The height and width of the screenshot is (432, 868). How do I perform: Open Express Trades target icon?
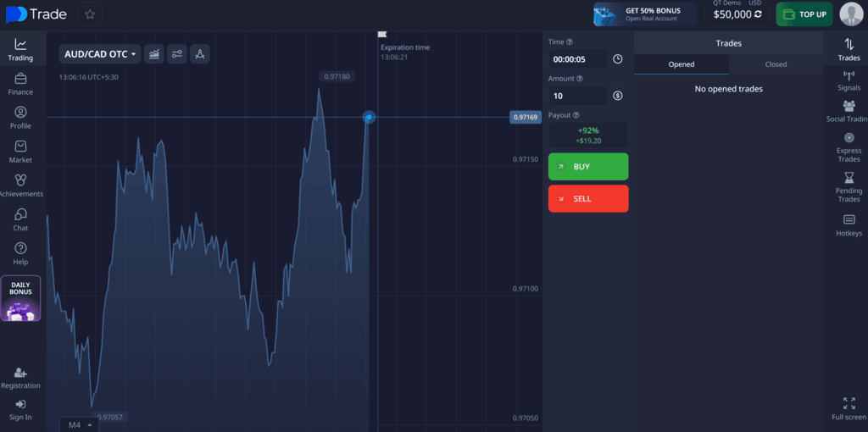[849, 137]
